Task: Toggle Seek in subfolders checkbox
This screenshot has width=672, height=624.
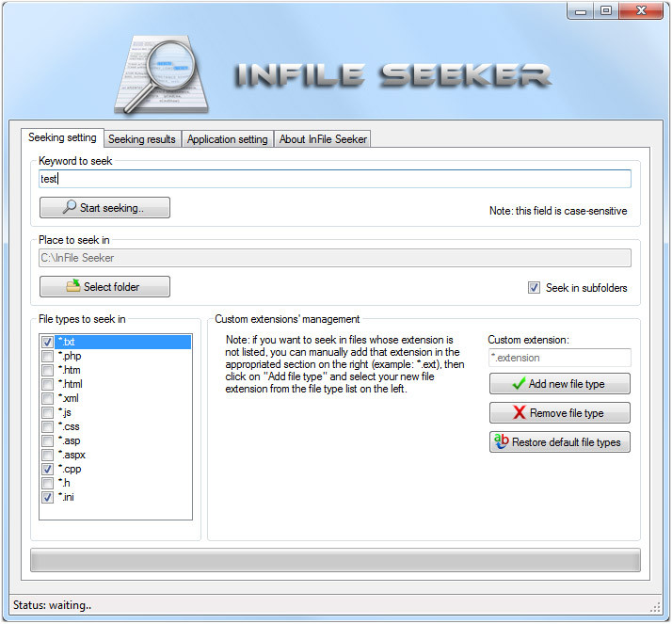Action: tap(534, 288)
